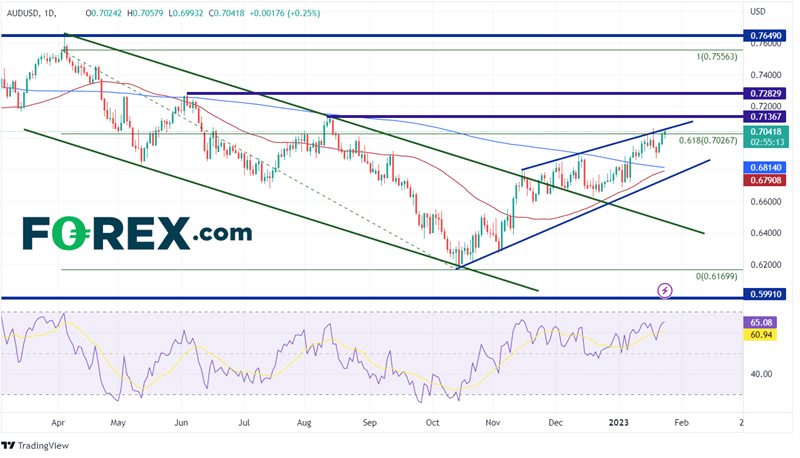Click the closing price C0.70418 value

[227, 14]
